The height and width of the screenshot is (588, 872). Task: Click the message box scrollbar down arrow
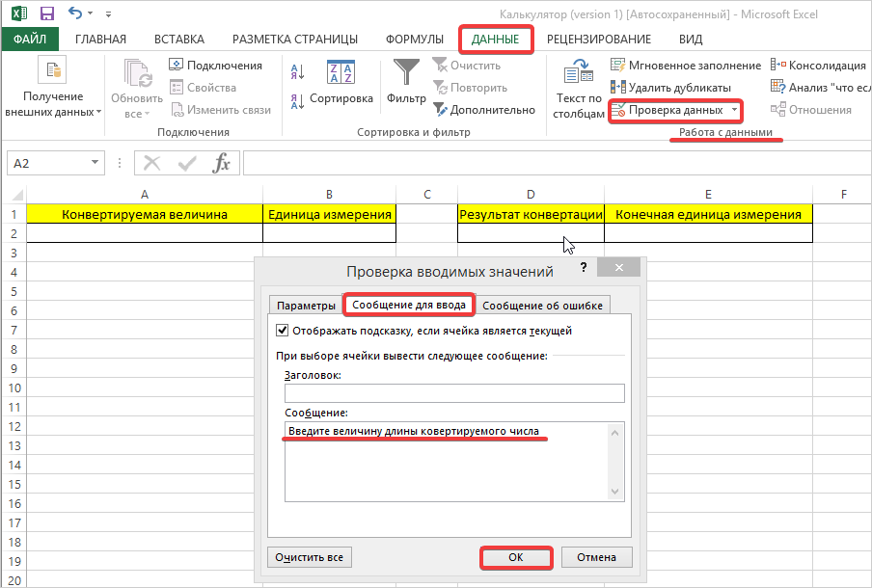(615, 493)
